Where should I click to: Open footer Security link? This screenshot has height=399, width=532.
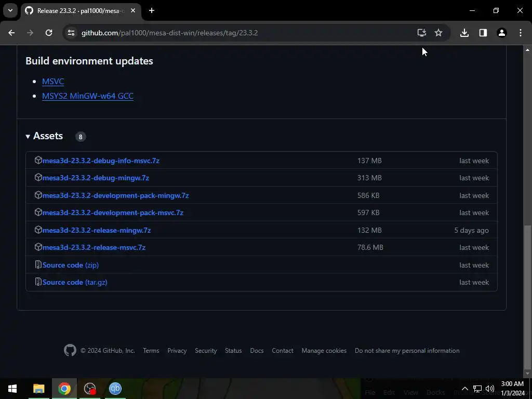pos(206,351)
